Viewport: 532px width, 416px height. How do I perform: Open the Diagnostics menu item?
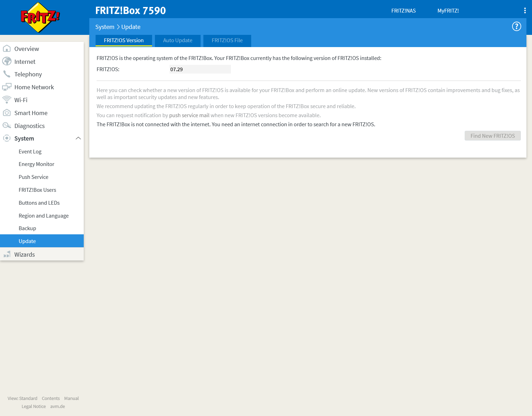[42, 126]
